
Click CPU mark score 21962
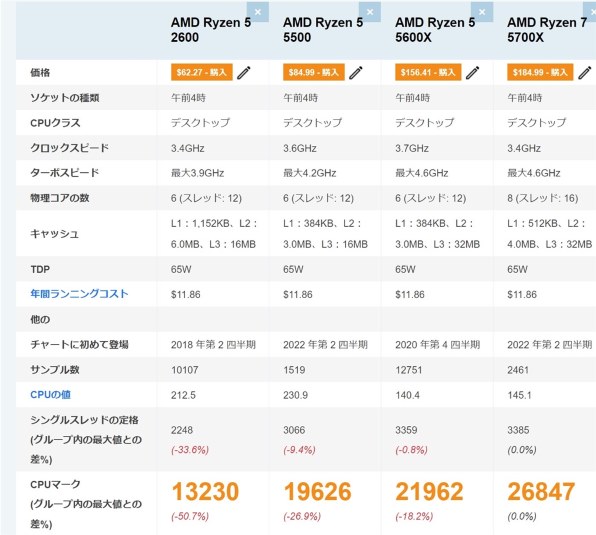tap(429, 491)
